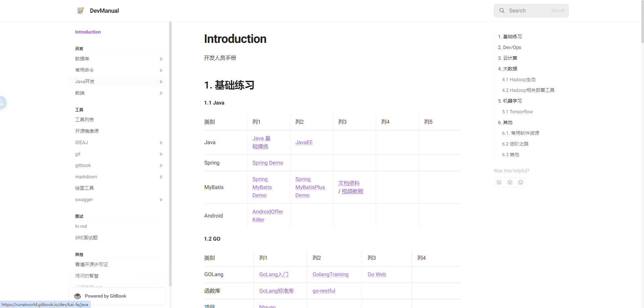Expand the Java开发 sidebar section
Viewport: 644px width, 308px height.
(x=161, y=82)
